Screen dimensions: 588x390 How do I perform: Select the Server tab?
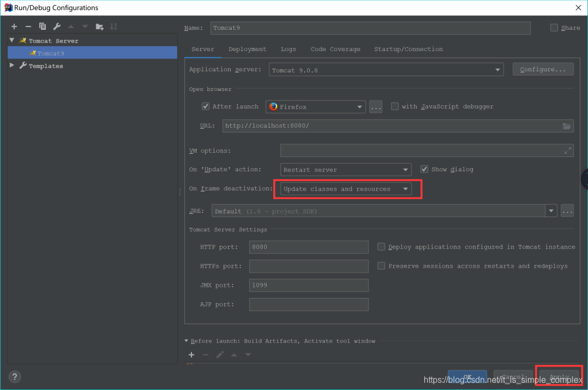tap(203, 49)
